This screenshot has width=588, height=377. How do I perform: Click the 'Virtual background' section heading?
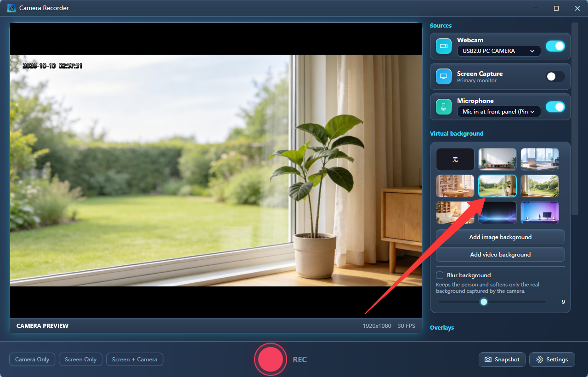[457, 134]
